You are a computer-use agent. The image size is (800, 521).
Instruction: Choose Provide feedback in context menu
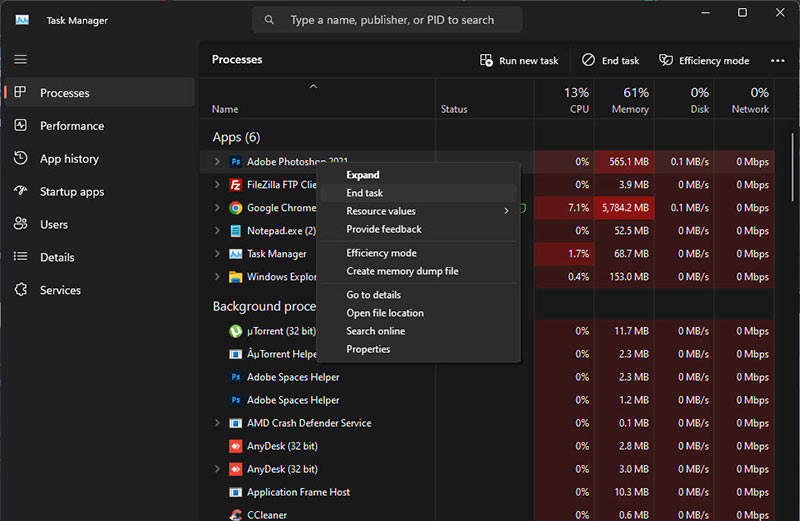pos(418,229)
